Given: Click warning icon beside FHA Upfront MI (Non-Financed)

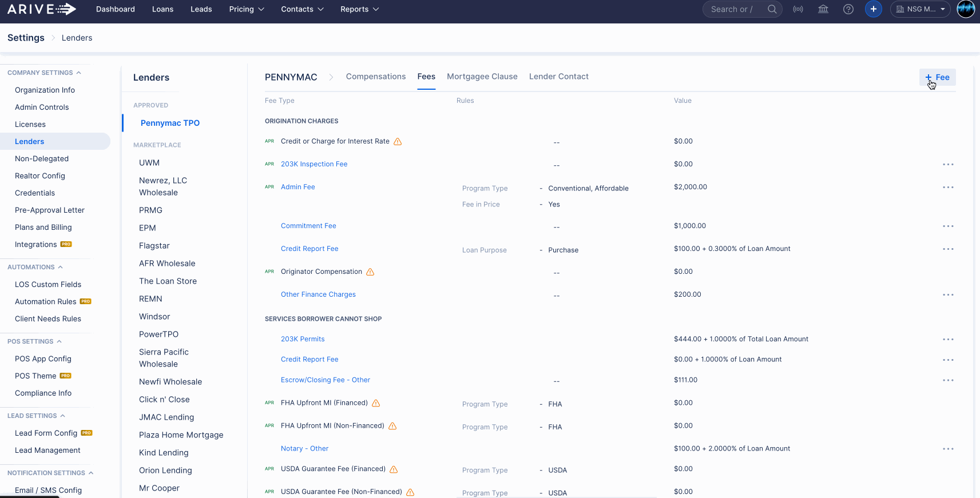Looking at the screenshot, I should 392,426.
